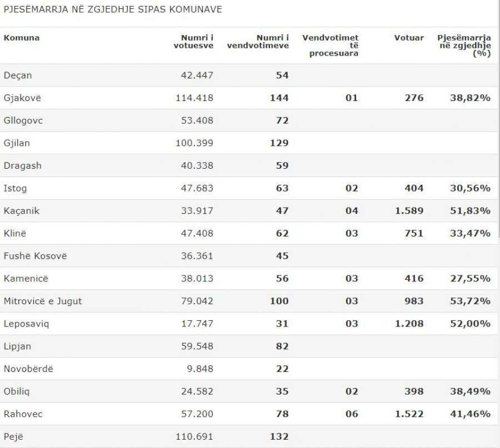Click the Komuna column header

pyautogui.click(x=22, y=38)
